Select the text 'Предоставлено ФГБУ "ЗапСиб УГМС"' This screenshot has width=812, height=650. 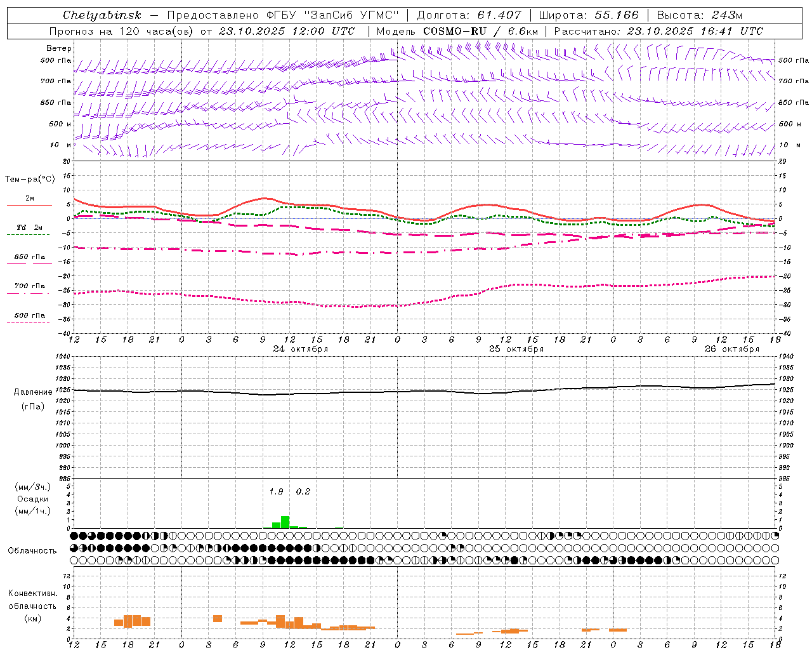pyautogui.click(x=283, y=15)
